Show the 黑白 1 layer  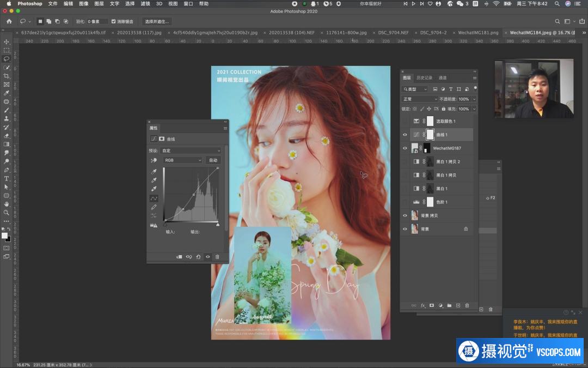[x=405, y=189]
